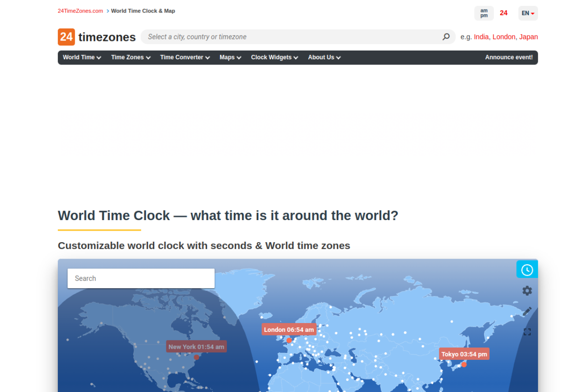The image size is (588, 392).
Task: Open the clock panel on map
Action: pyautogui.click(x=527, y=270)
